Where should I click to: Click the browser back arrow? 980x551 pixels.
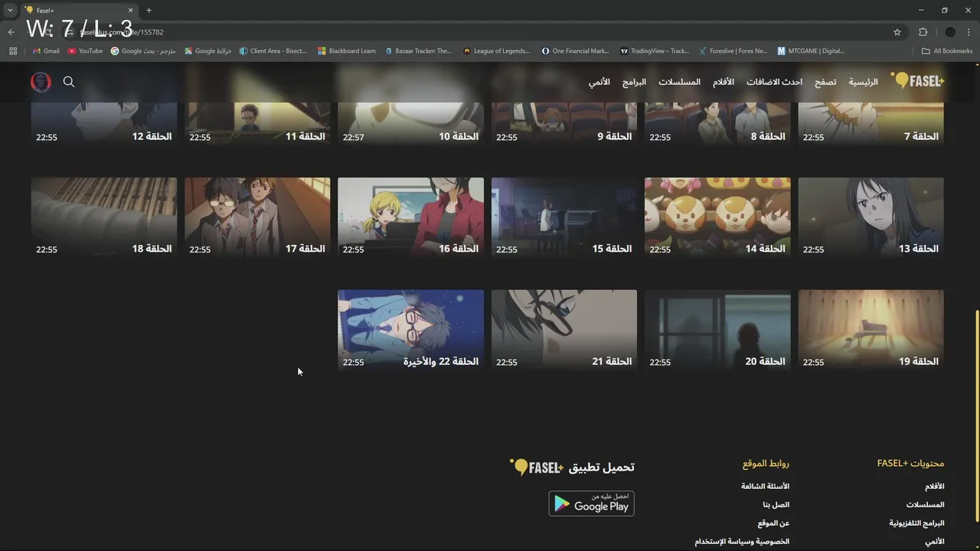(11, 32)
